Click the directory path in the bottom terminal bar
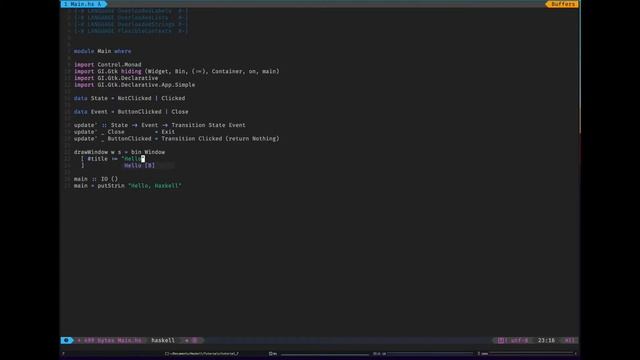 coord(202,353)
